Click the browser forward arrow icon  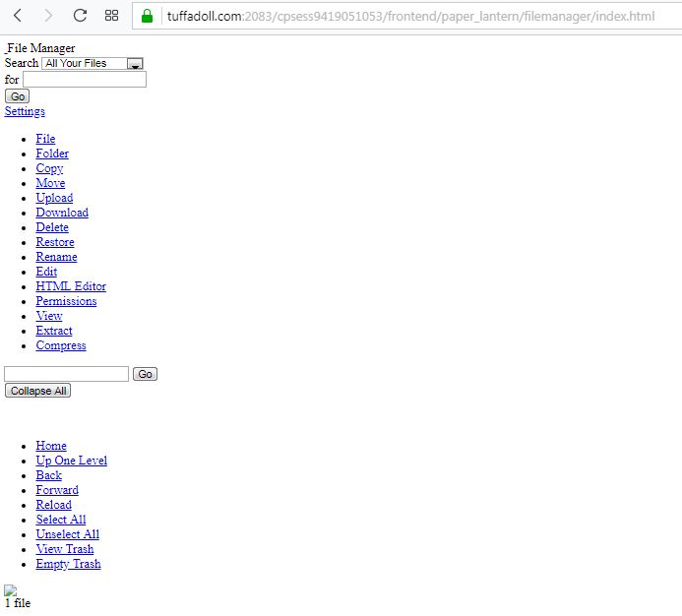tap(48, 16)
